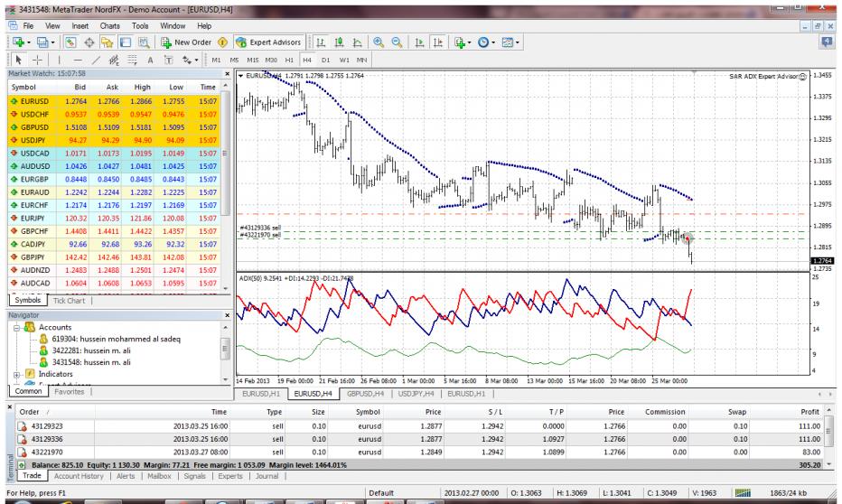Image resolution: width=842 pixels, height=504 pixels.
Task: Switch chart to bar chart icon
Action: coord(323,43)
